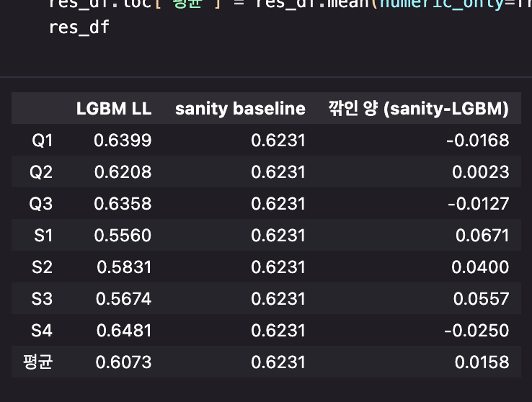Select the S4 row index label
The width and height of the screenshot is (532, 402).
(42, 330)
